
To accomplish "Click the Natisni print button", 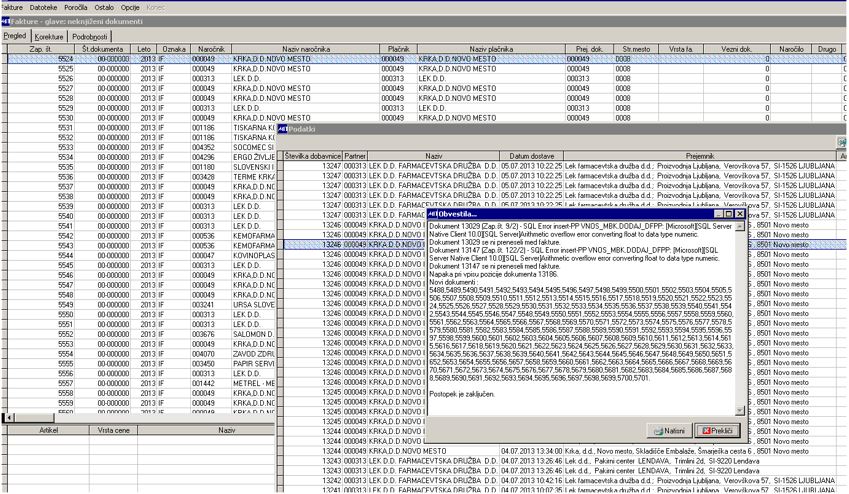I will [670, 431].
